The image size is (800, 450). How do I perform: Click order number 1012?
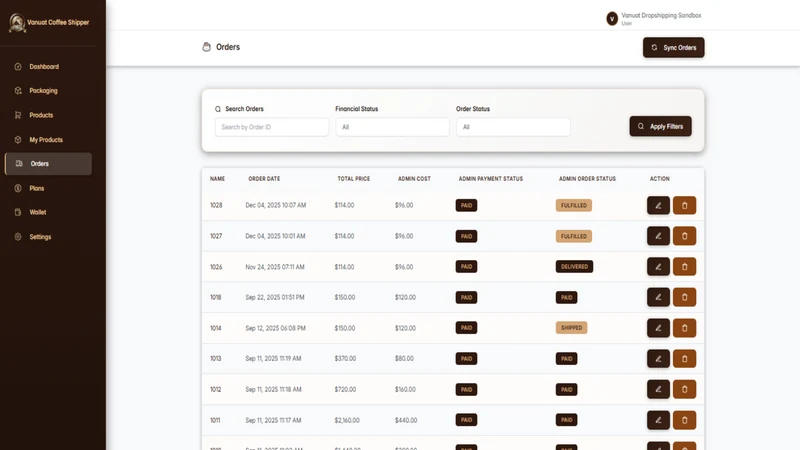click(x=216, y=389)
